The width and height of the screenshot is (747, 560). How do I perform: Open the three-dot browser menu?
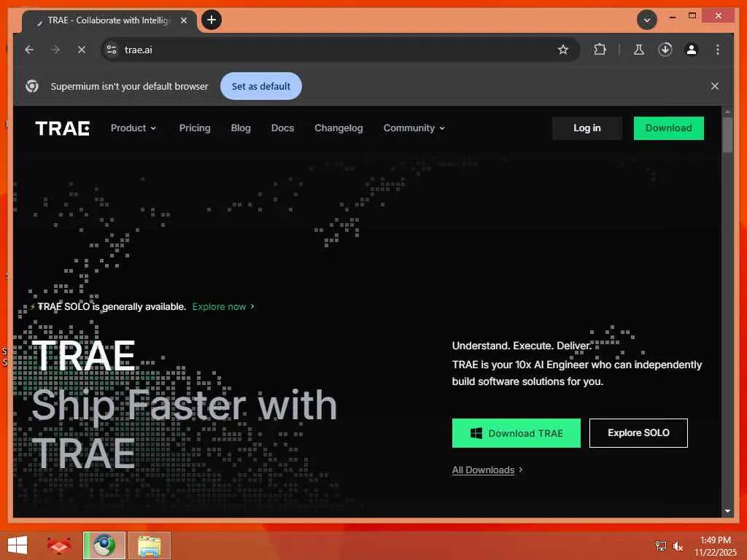718,50
